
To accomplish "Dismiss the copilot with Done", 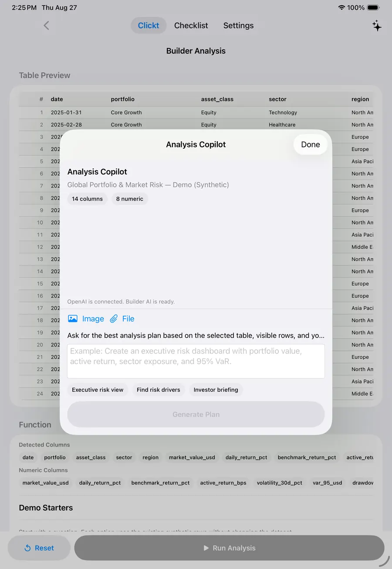I will tap(311, 144).
